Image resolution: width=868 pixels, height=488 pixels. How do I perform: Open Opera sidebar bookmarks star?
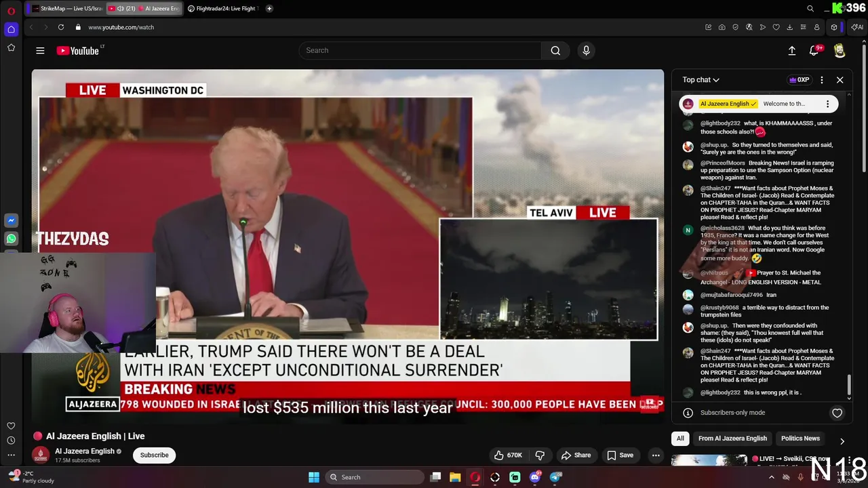[x=11, y=47]
